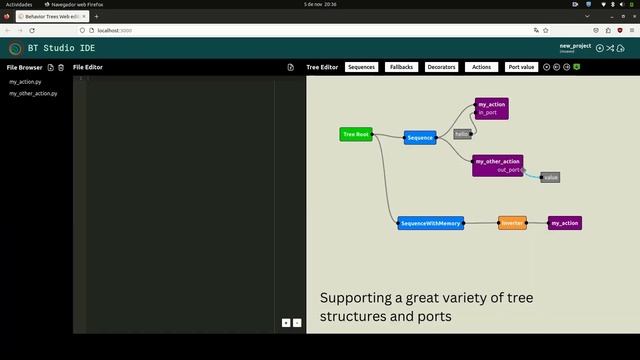Image resolution: width=640 pixels, height=360 pixels.
Task: Click in_port label on my_action node
Action: (x=488, y=113)
